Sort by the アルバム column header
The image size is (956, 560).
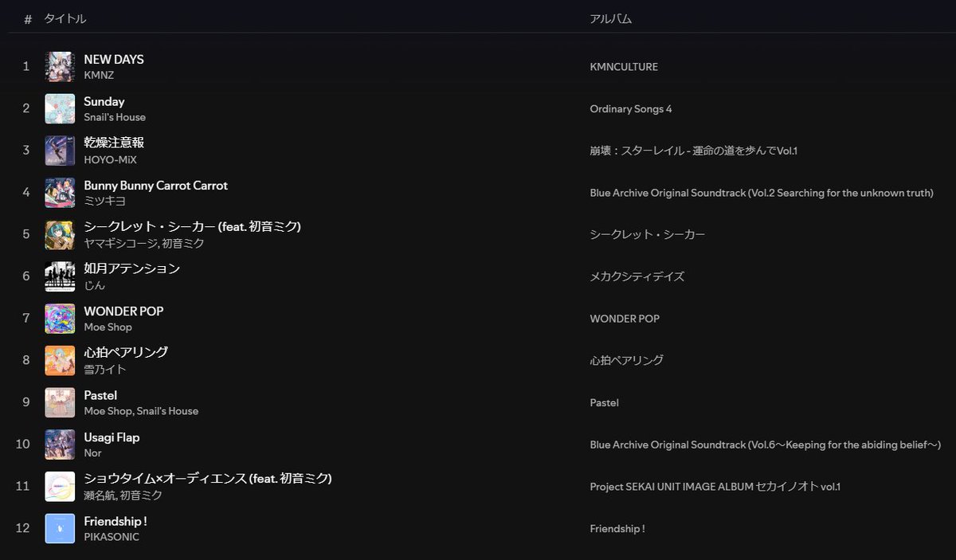click(x=610, y=18)
